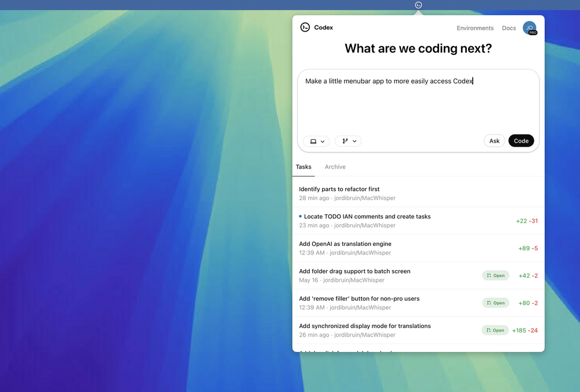Switch to the Tasks tab
580x392 pixels.
[304, 167]
